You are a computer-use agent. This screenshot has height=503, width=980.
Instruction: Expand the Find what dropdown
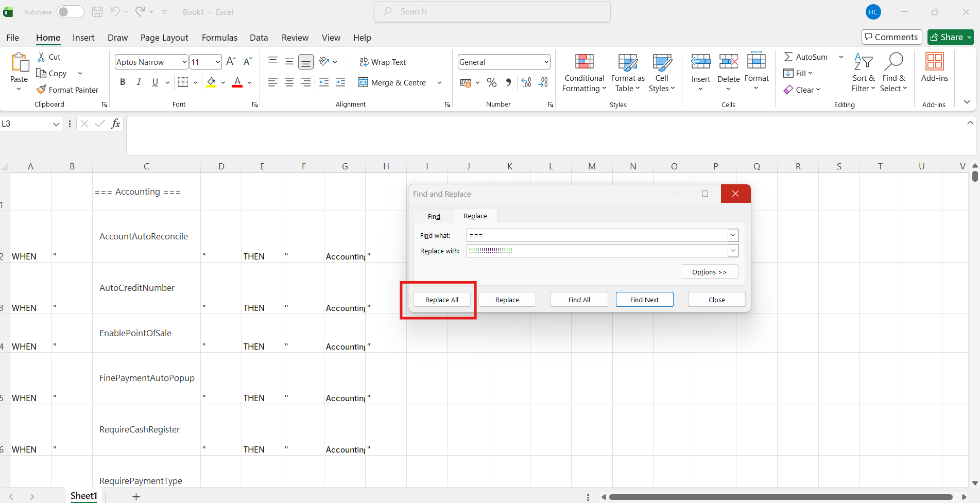point(733,235)
